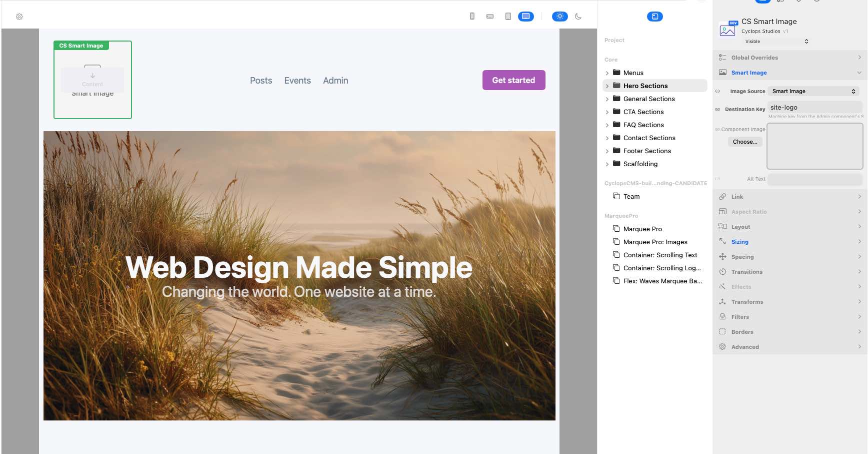Select the landscape phone breakpoint icon
Viewport: 868px width, 454px height.
tap(490, 17)
